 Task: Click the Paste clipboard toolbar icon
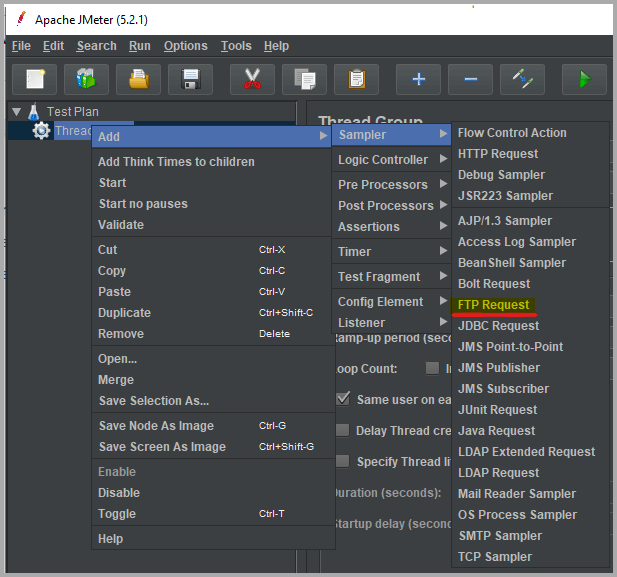(356, 79)
